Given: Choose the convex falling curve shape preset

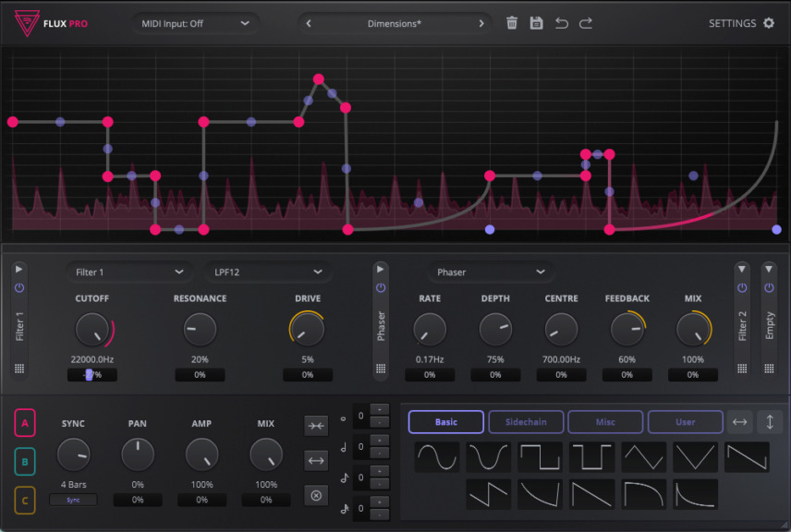Looking at the screenshot, I should [x=644, y=494].
